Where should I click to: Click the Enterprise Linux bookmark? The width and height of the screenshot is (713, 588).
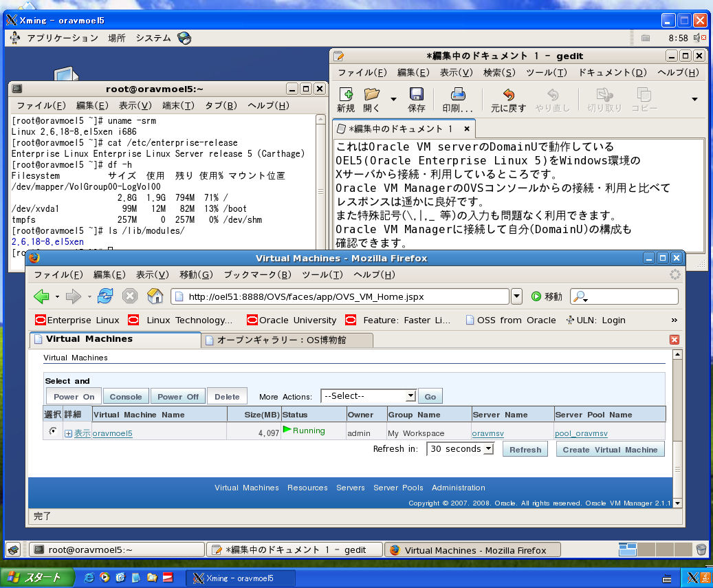coord(77,320)
